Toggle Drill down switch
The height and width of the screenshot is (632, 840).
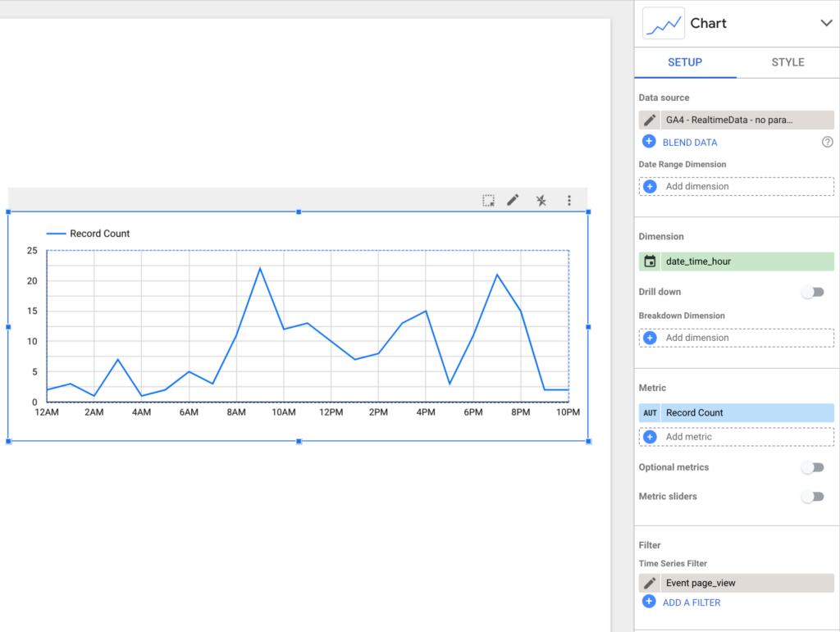[813, 292]
